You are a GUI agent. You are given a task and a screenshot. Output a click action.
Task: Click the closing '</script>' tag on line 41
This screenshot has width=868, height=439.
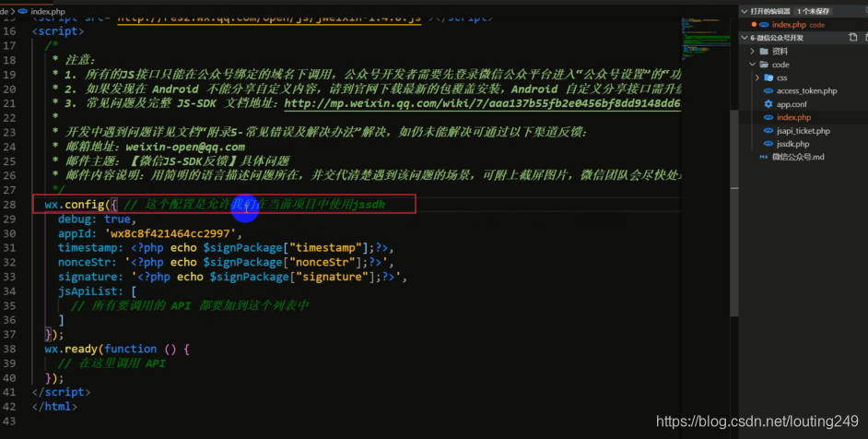point(61,392)
